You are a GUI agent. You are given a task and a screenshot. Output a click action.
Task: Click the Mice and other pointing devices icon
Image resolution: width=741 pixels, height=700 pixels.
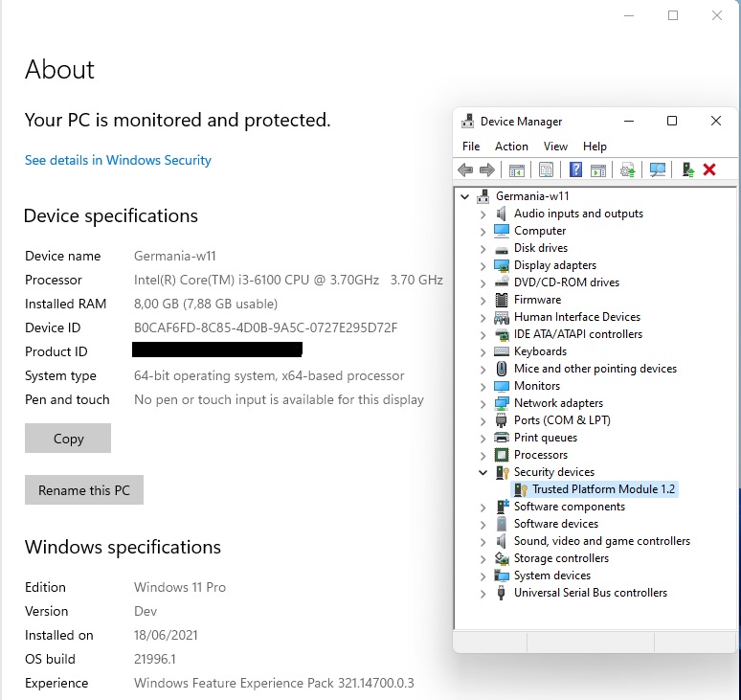click(502, 369)
